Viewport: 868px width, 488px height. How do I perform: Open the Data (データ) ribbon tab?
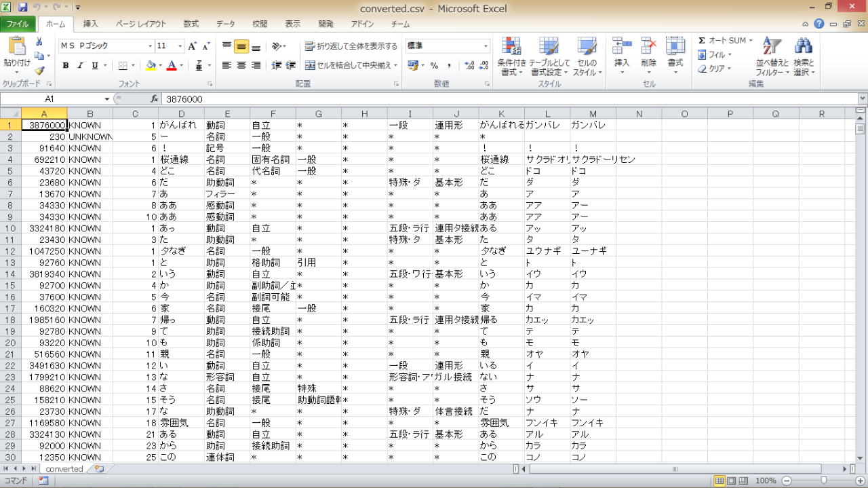226,24
